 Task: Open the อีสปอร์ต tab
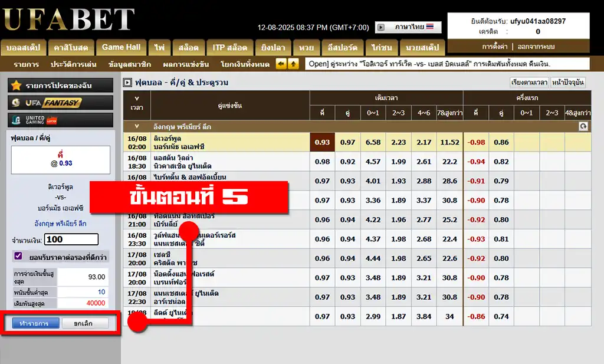pos(342,47)
